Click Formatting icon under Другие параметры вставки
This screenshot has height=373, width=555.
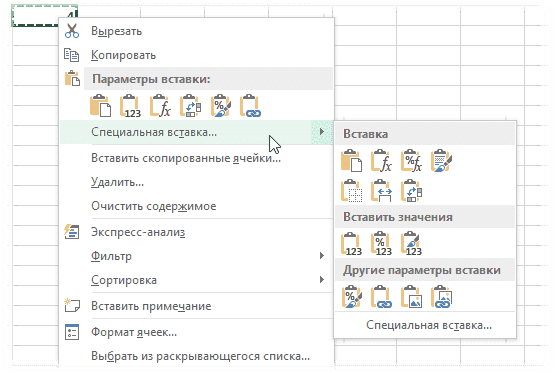click(351, 297)
